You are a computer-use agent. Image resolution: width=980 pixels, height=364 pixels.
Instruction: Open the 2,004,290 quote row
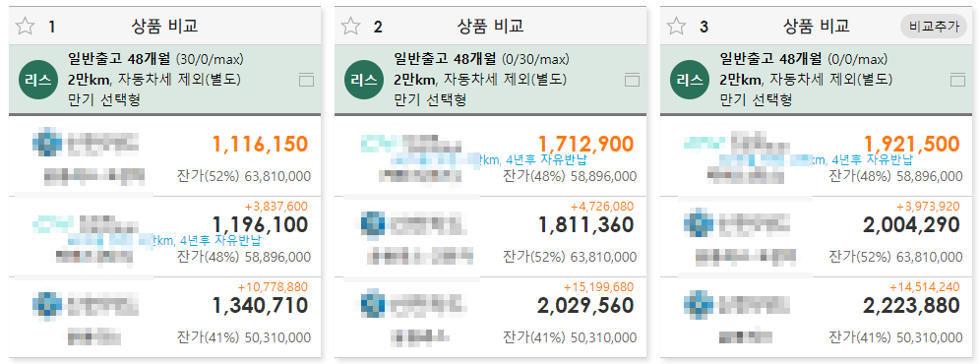click(x=817, y=236)
